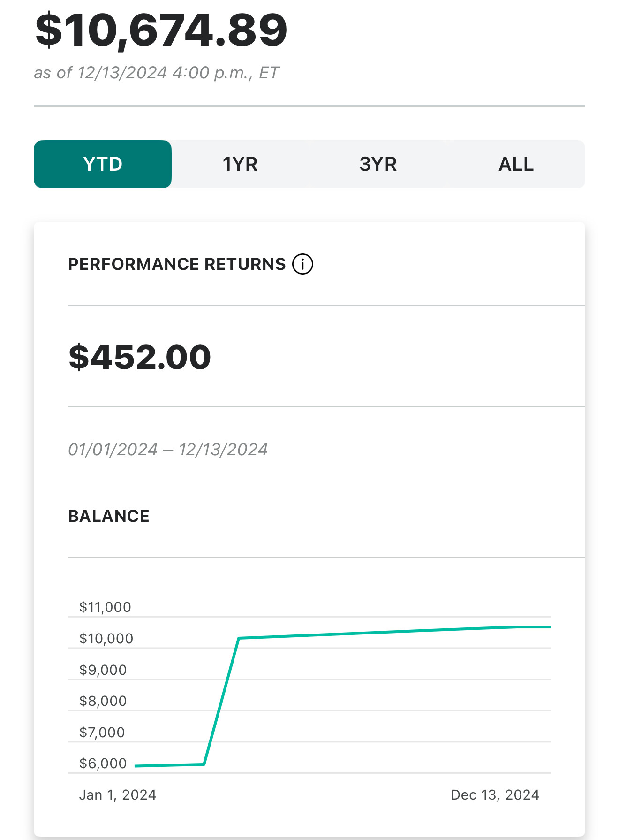Switch to the 1YR tab
This screenshot has width=619, height=840.
240,164
